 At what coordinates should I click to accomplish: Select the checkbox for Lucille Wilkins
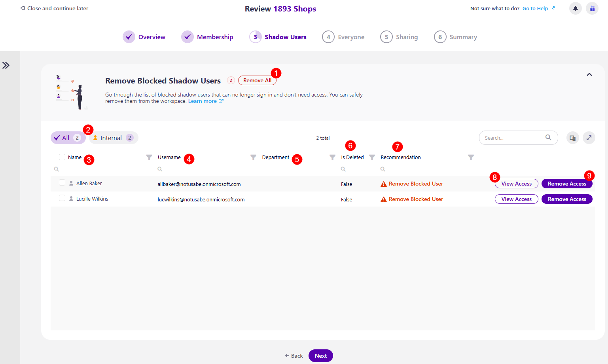tap(62, 198)
